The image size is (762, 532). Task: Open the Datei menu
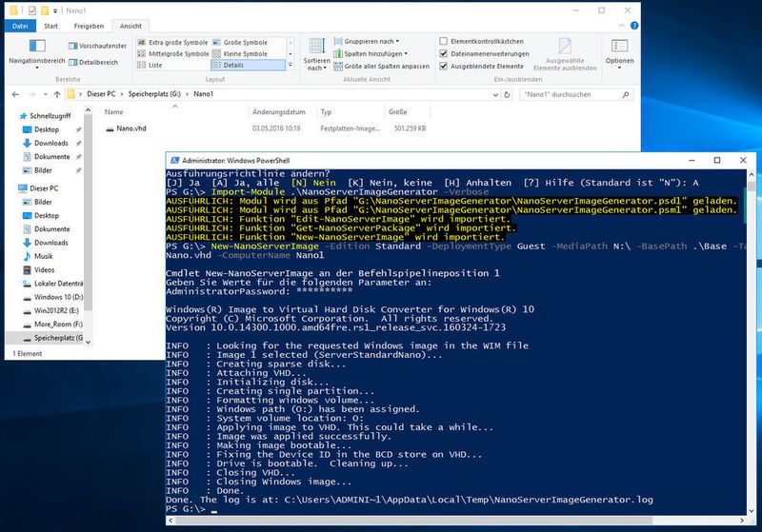click(x=20, y=26)
